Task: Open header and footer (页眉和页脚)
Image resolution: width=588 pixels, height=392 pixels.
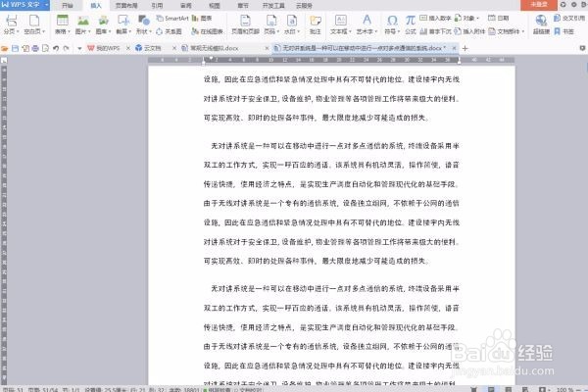Action: 245,24
